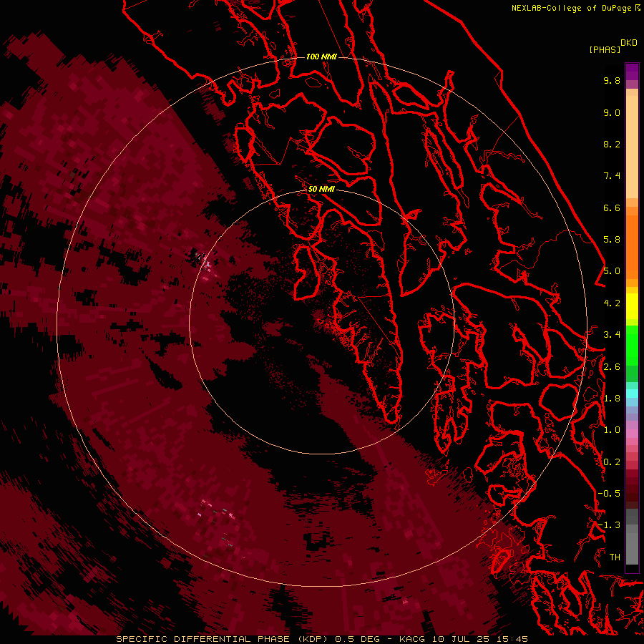Viewport: 644px width, 644px height.
Task: Click the bright green segment of the color bar
Action: pyautogui.click(x=632, y=345)
